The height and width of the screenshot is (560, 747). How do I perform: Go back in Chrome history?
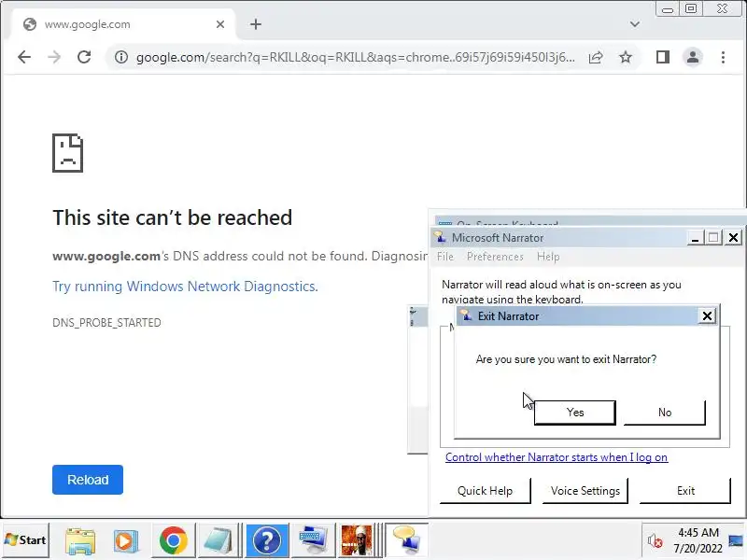[24, 57]
